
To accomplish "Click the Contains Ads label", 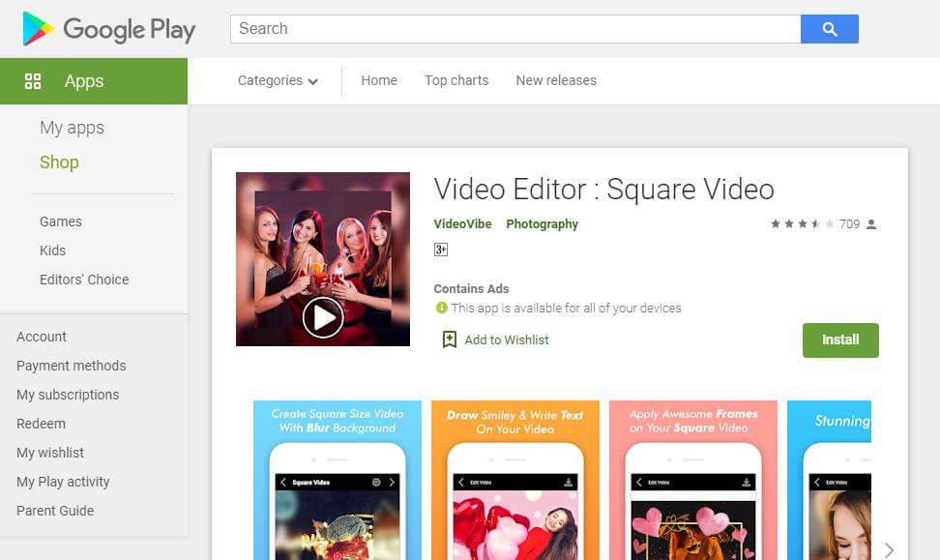I will click(x=471, y=288).
